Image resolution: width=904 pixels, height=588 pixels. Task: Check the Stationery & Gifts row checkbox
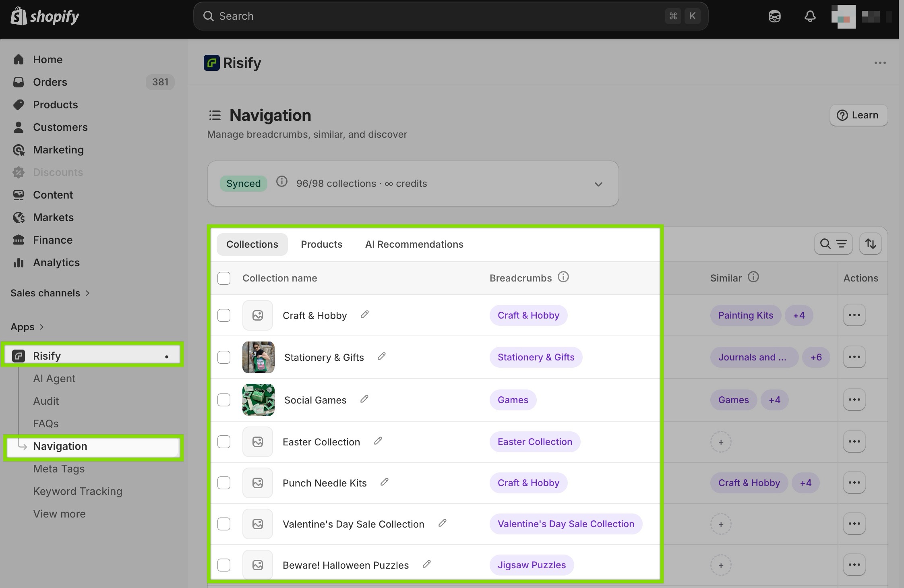coord(224,357)
